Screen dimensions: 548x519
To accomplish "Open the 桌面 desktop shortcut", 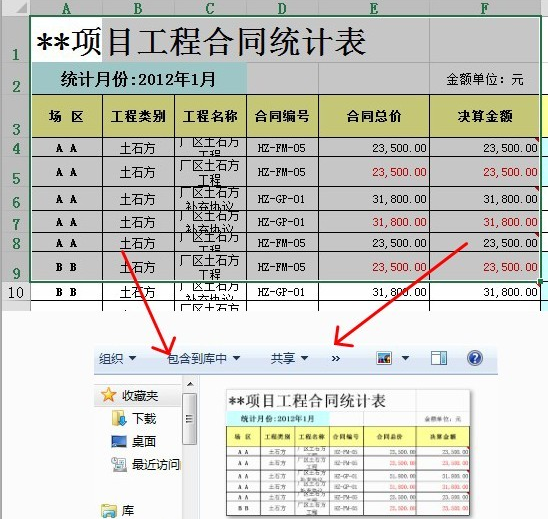I will (133, 441).
